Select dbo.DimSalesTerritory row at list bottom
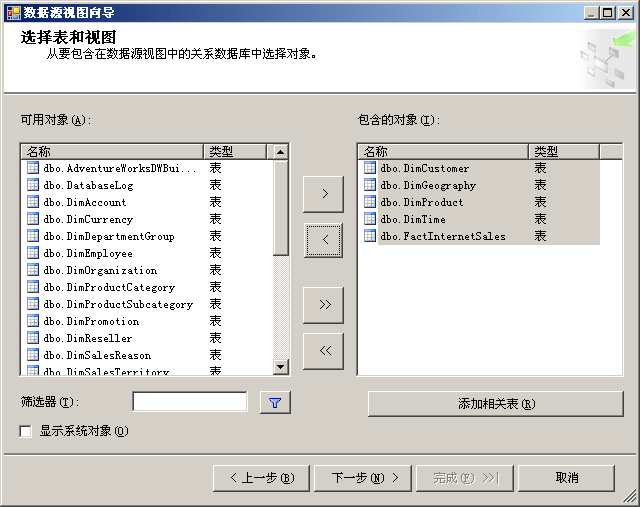The height and width of the screenshot is (507, 640). tap(106, 371)
